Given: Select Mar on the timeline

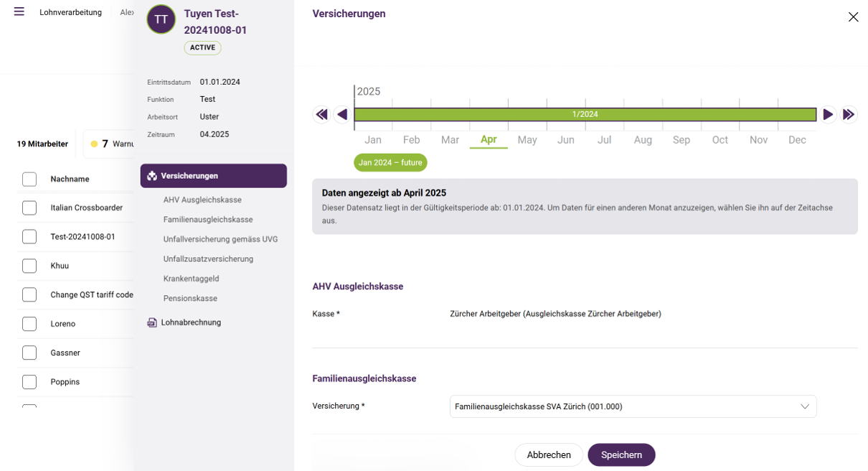Looking at the screenshot, I should click(x=450, y=140).
